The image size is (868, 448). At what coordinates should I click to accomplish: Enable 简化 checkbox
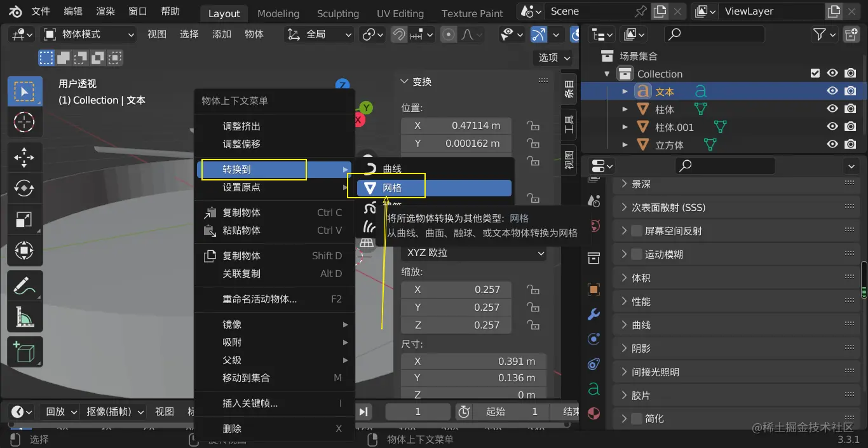tap(637, 418)
